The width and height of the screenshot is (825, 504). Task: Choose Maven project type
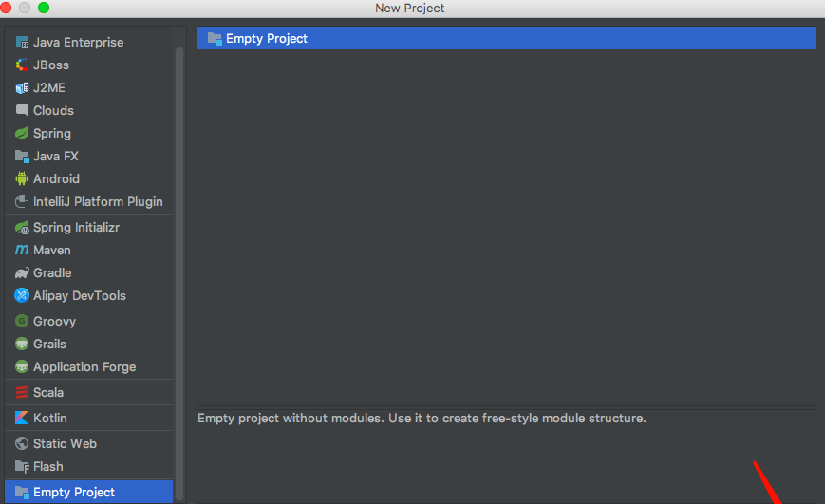point(88,250)
